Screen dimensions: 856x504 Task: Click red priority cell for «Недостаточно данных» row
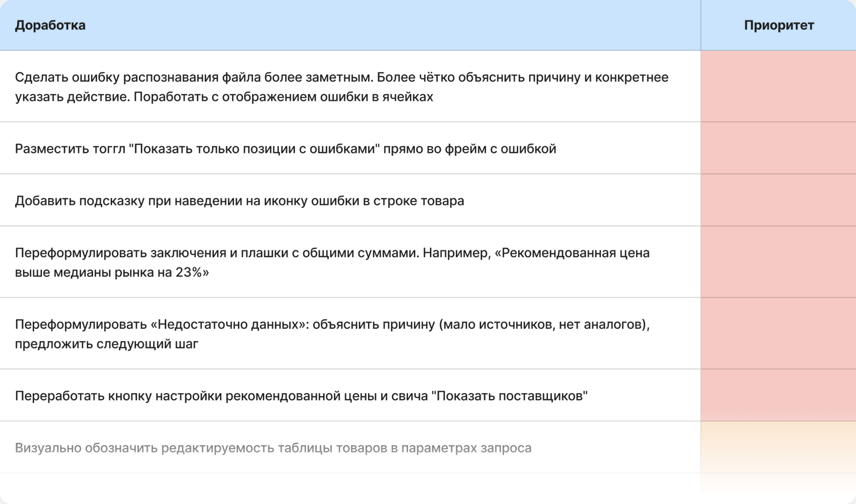click(779, 334)
